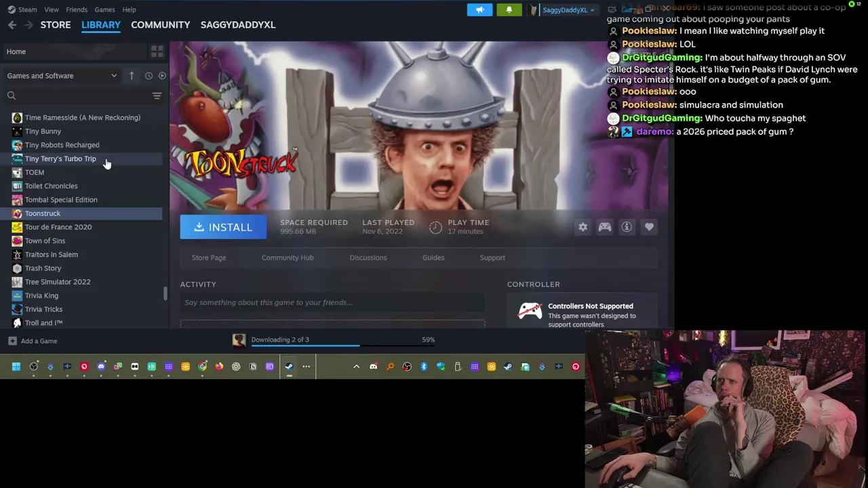Click the library search field

[77, 96]
